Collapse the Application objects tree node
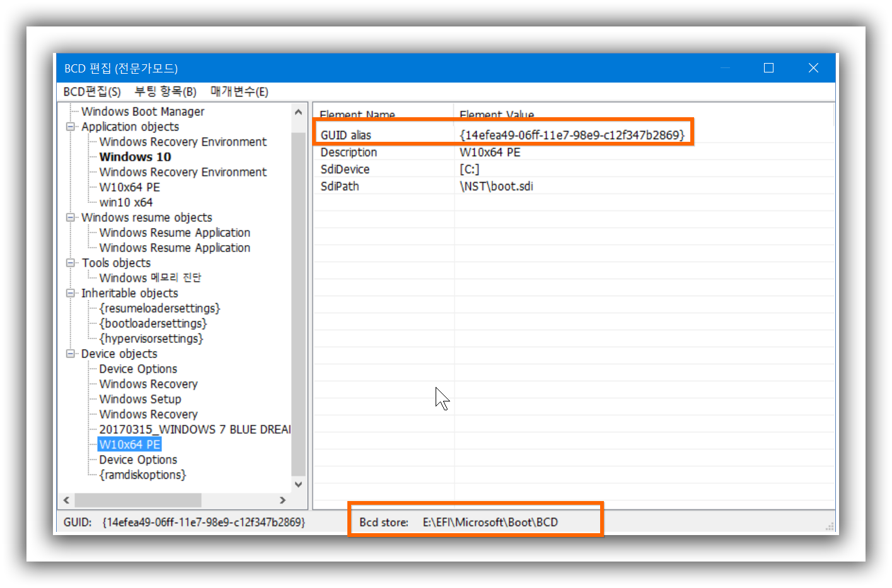Screen dimensions: 892x588 coord(71,127)
